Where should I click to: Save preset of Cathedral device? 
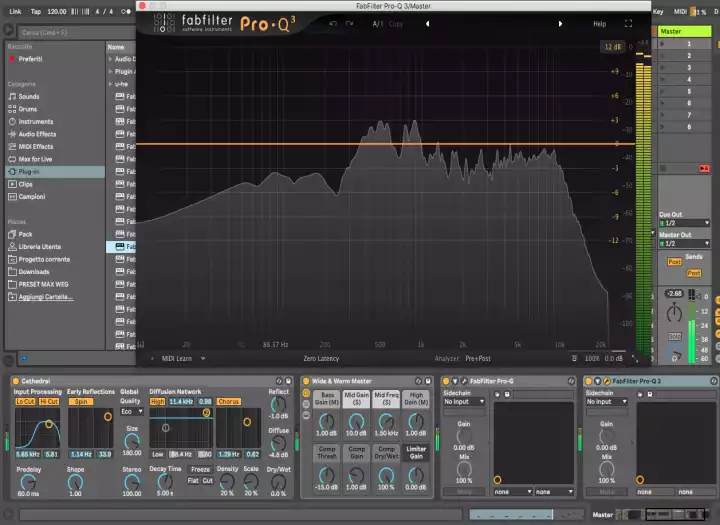(288, 381)
